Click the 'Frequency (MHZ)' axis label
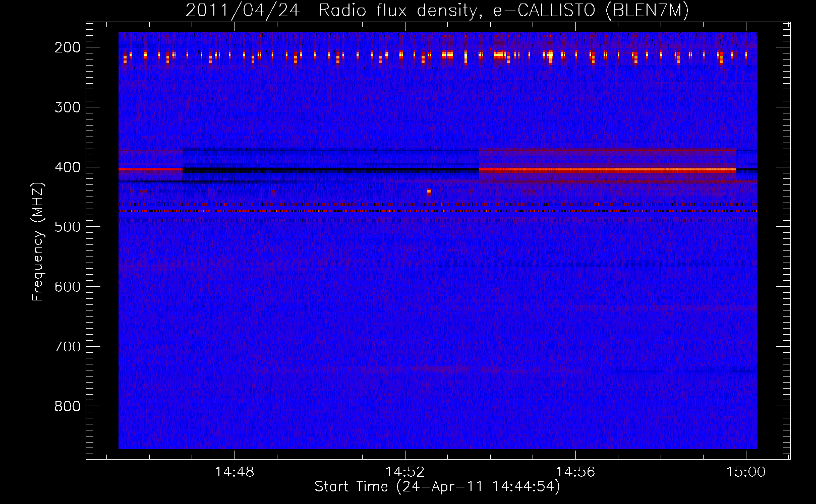 click(x=38, y=241)
